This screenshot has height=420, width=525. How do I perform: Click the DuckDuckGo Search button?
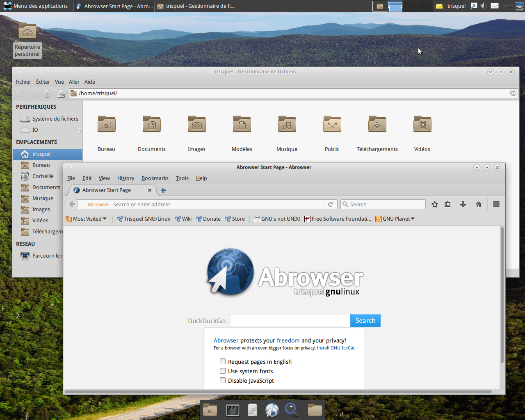(365, 321)
